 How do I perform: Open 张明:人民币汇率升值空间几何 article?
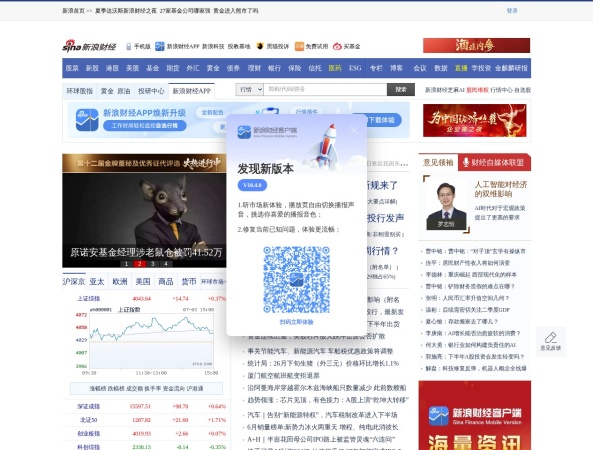467,298
